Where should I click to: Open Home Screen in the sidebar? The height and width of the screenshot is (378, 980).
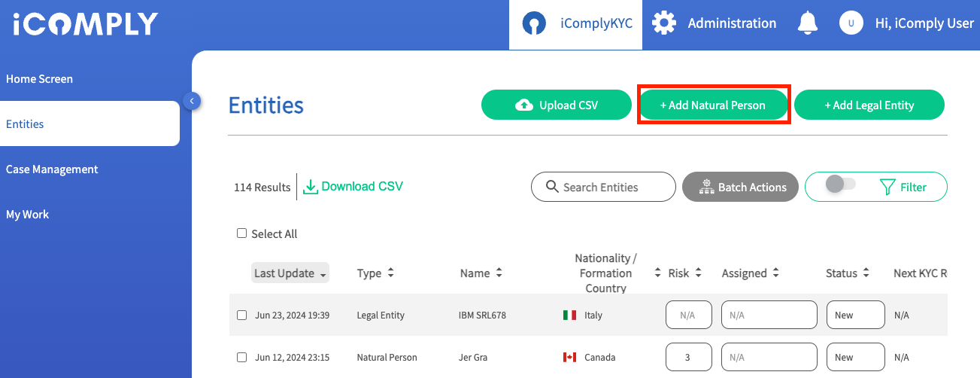tap(39, 79)
